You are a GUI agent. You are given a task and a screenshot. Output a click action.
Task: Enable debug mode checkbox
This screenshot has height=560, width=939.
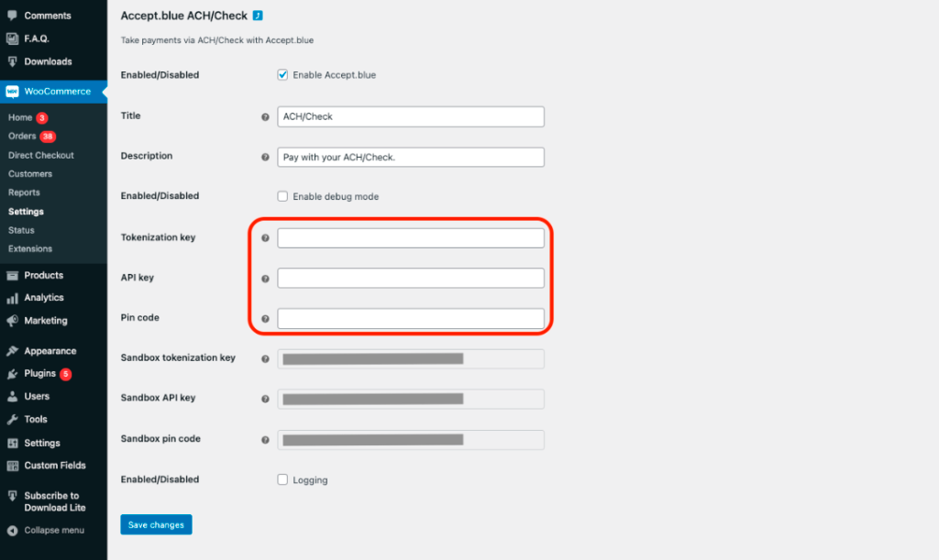(x=282, y=196)
